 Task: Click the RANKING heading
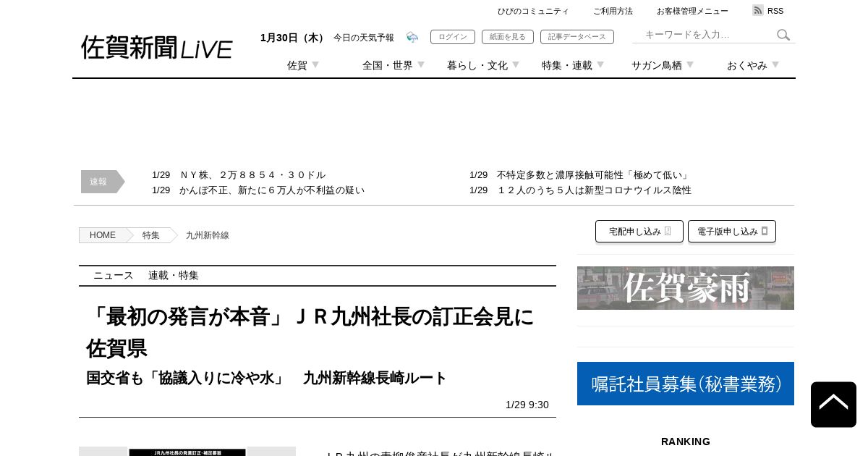[686, 442]
